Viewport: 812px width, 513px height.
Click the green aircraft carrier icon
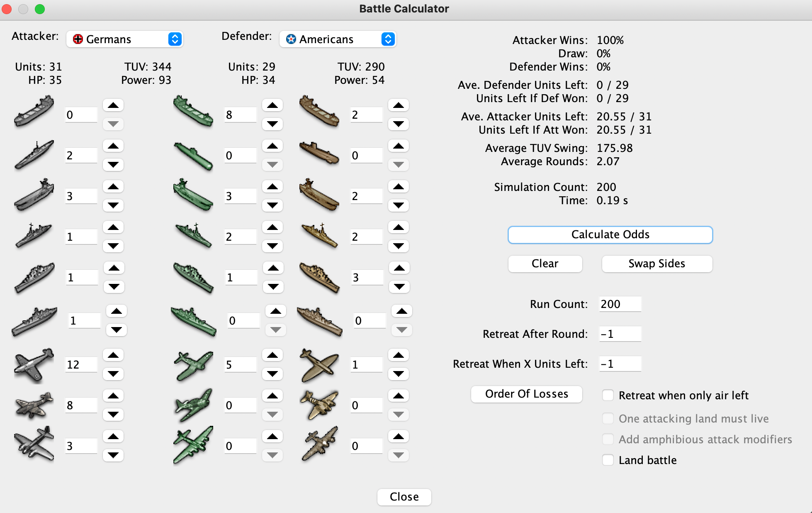tap(193, 195)
